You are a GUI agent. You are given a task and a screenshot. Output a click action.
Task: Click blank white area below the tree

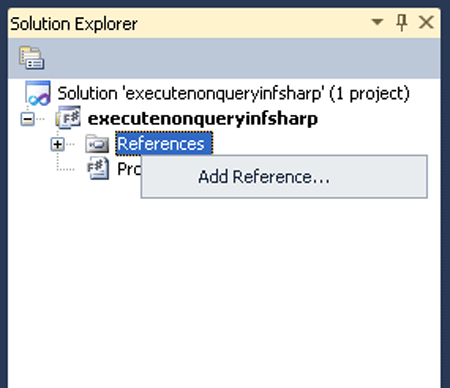point(224,290)
